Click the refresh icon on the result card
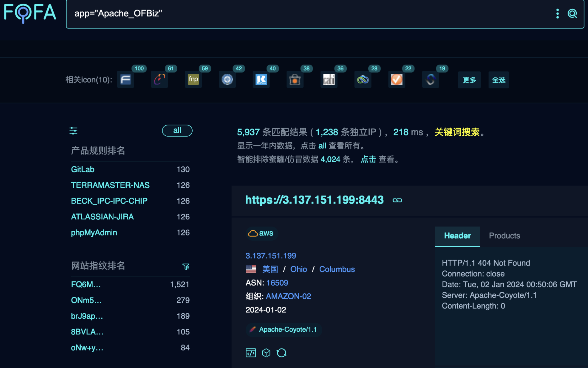588x368 pixels. 281,352
